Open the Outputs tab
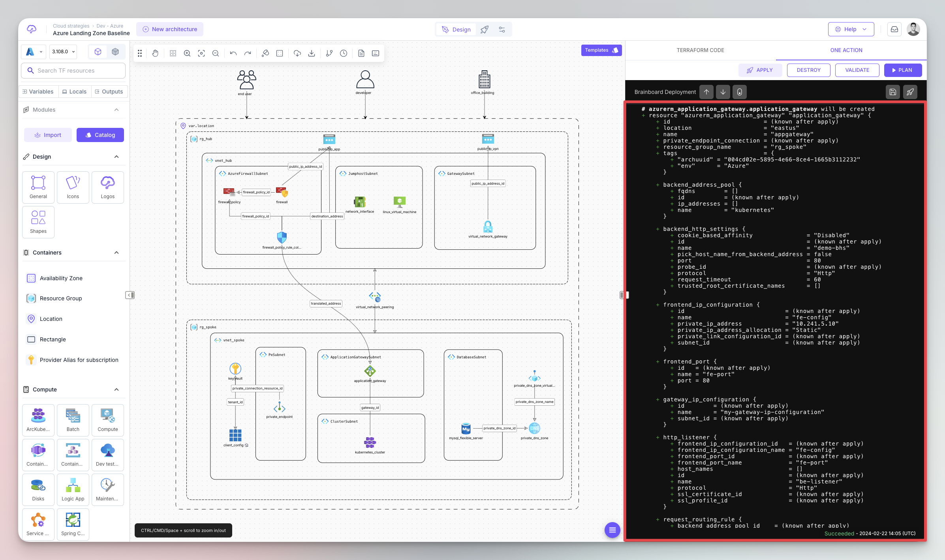The image size is (945, 560). click(109, 92)
